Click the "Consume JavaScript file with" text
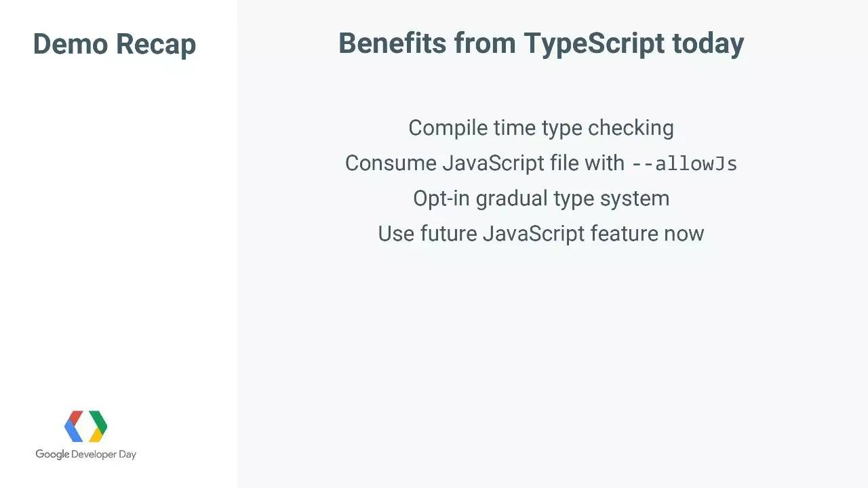868x488 pixels. click(485, 163)
